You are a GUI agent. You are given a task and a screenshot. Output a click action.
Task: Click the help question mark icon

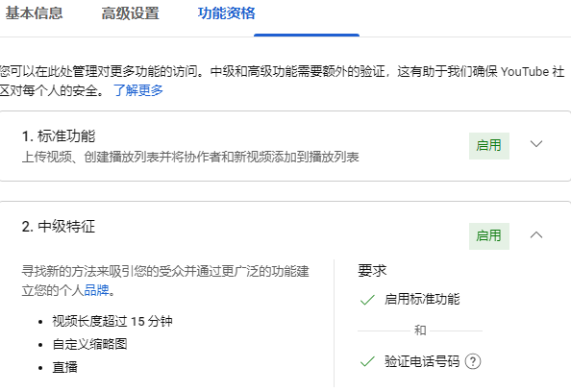473,361
